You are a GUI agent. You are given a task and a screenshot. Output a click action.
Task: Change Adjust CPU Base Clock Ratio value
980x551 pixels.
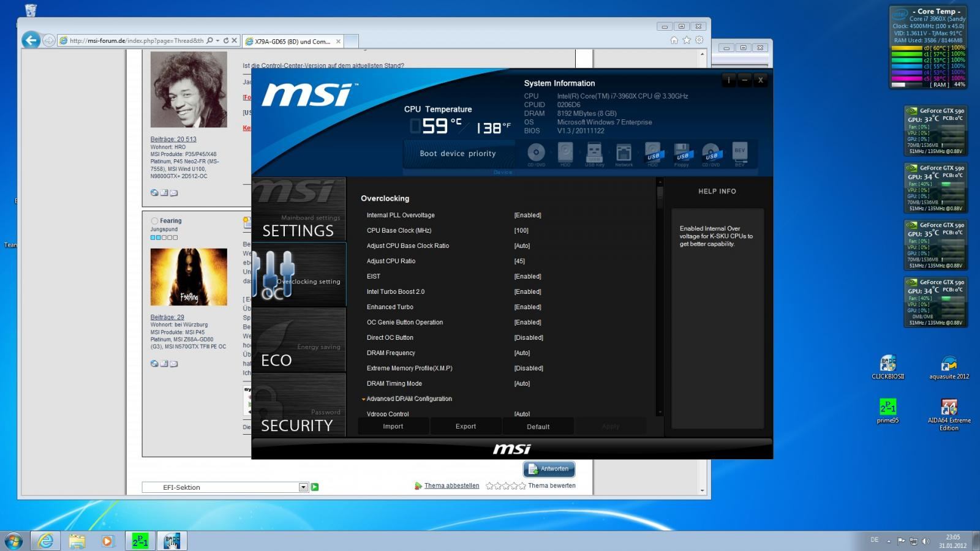(x=522, y=246)
